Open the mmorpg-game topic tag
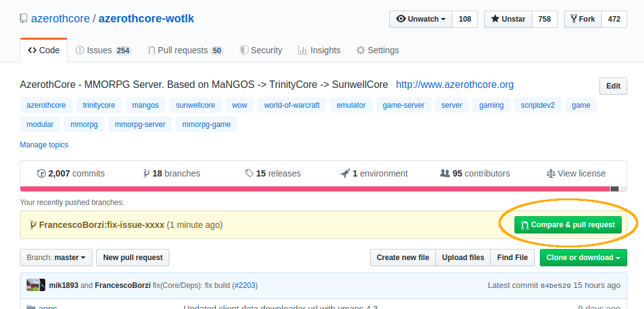Screen dimensions: 644x309 click(206, 124)
